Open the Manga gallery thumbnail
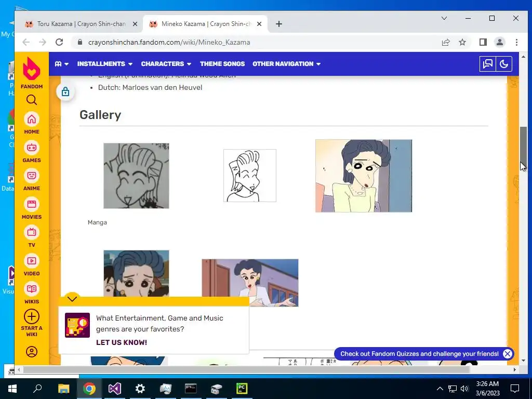 [136, 176]
